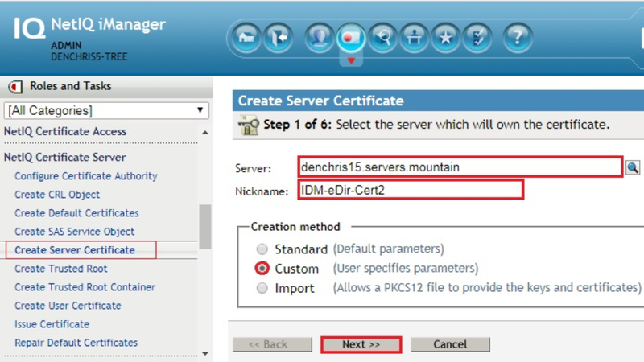This screenshot has height=362, width=644.
Task: Open the Favorites star icon
Action: pyautogui.click(x=446, y=38)
